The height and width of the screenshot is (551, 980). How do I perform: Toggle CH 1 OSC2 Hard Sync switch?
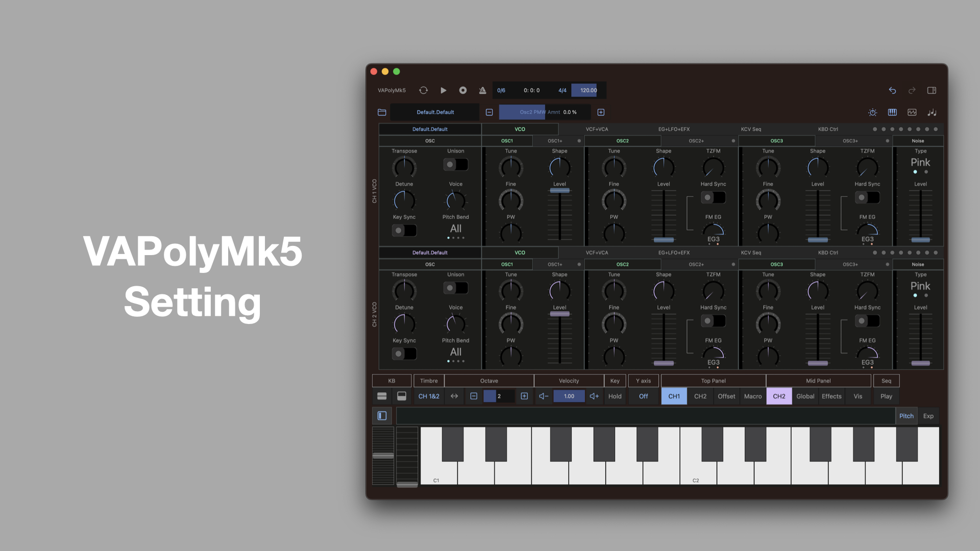[713, 197]
